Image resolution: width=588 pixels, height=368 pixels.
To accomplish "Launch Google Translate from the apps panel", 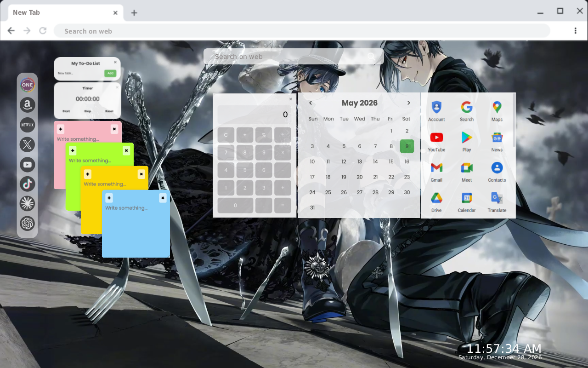I will point(497,202).
